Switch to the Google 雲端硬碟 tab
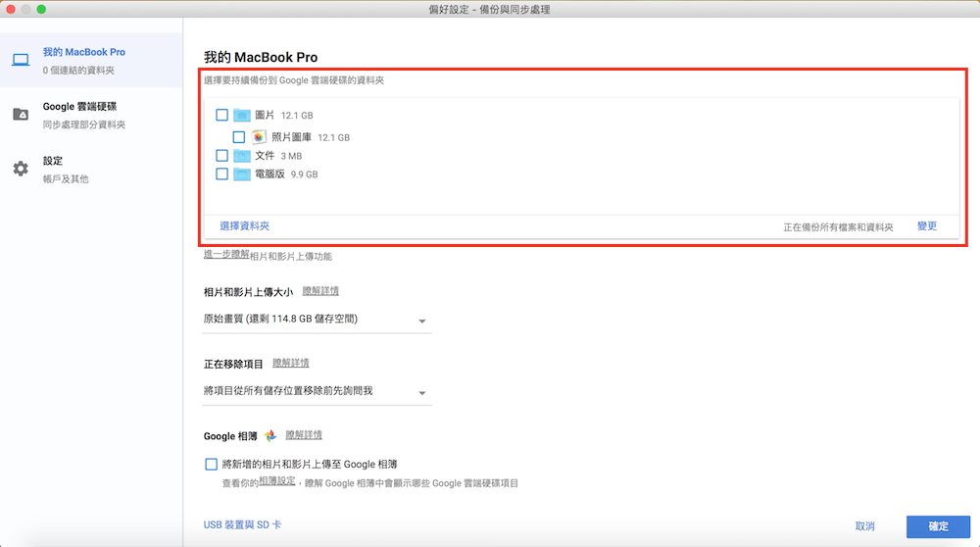Screen dimensions: 980x547 point(80,106)
